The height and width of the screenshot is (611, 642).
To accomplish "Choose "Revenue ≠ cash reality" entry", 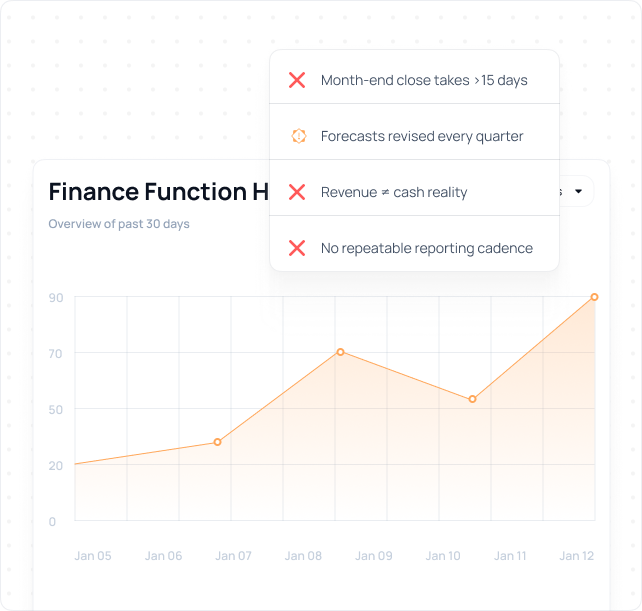I will click(x=394, y=192).
